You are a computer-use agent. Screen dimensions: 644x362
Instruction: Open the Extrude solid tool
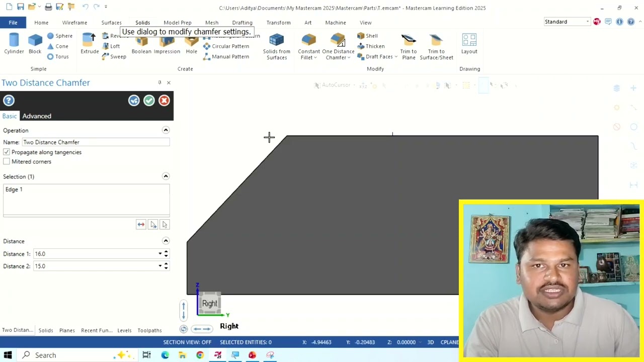pos(90,44)
